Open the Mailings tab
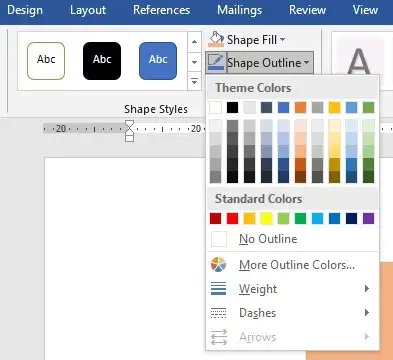Image resolution: width=393 pixels, height=360 pixels. pos(239,10)
